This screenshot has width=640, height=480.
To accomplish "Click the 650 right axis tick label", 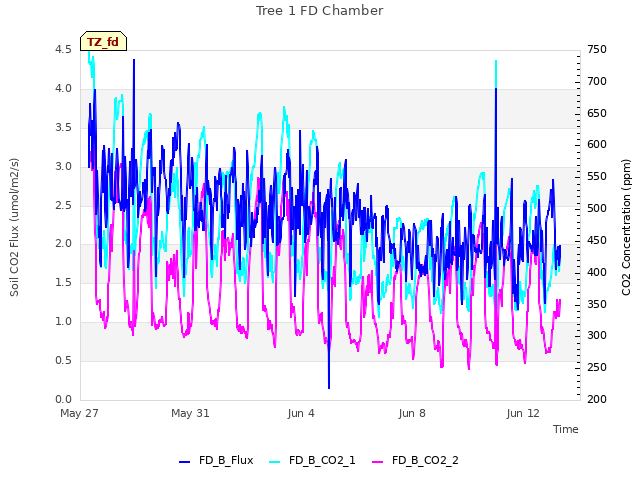I will 597,113.
